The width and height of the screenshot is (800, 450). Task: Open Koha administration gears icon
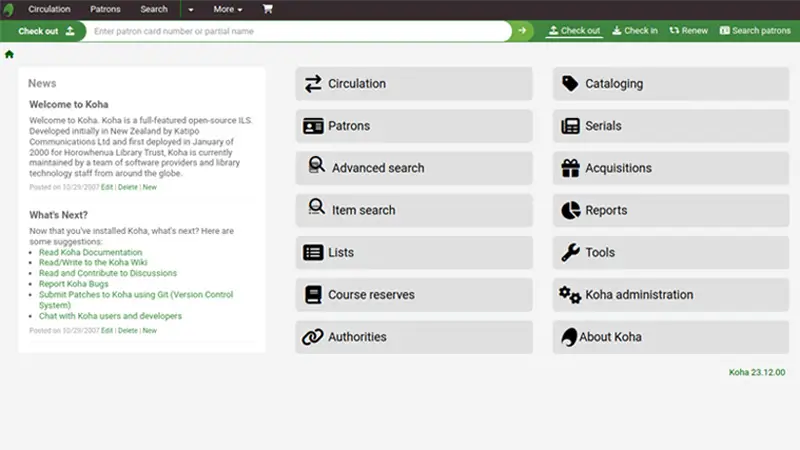570,295
